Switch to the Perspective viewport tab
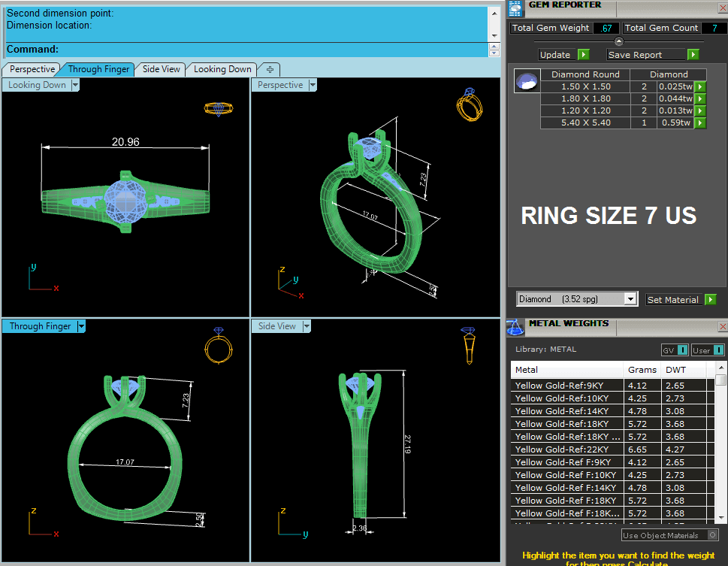 point(32,69)
